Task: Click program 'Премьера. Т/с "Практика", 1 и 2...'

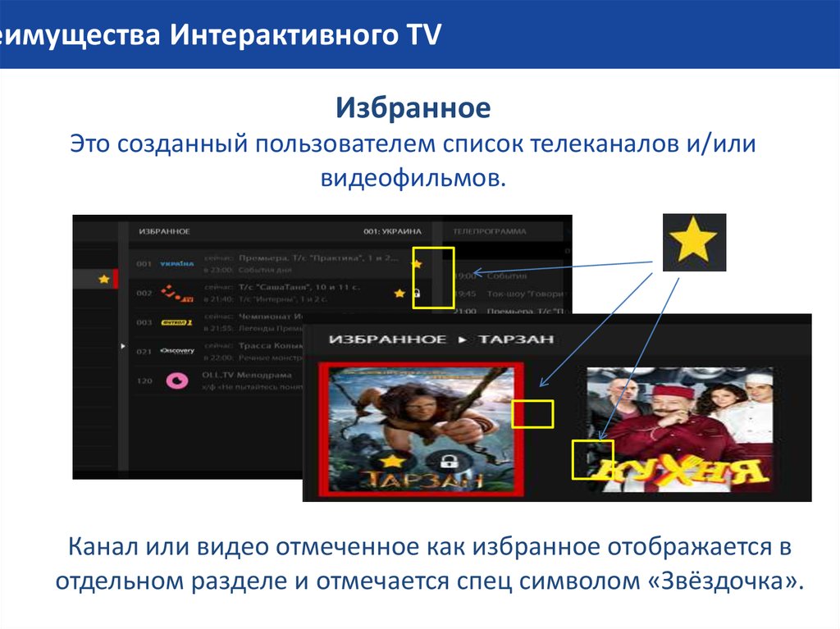Action: point(319,258)
